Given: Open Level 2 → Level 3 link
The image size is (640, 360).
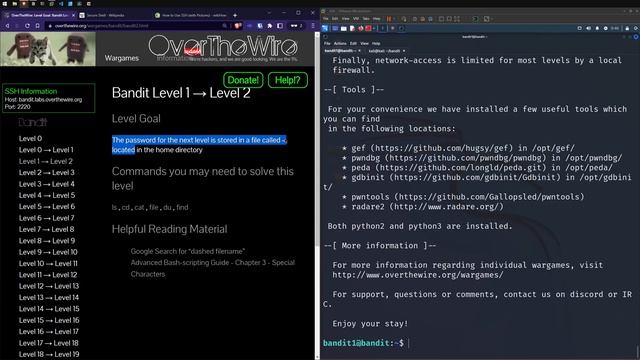Looking at the screenshot, I should 47,172.
